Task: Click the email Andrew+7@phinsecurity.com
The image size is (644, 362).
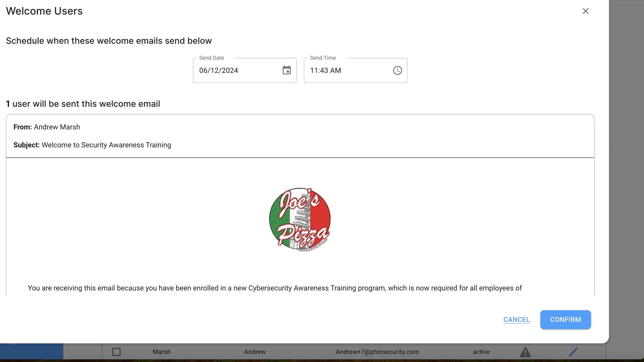Action: (377, 352)
